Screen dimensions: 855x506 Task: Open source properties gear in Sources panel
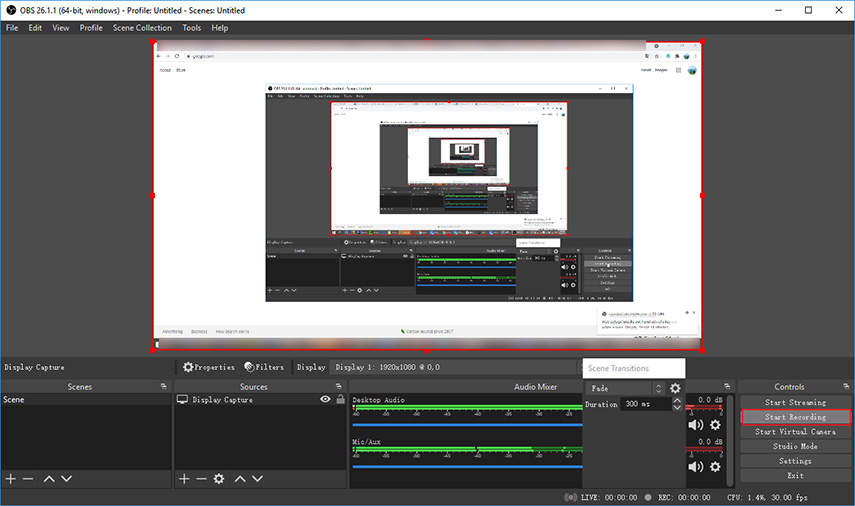coord(219,479)
